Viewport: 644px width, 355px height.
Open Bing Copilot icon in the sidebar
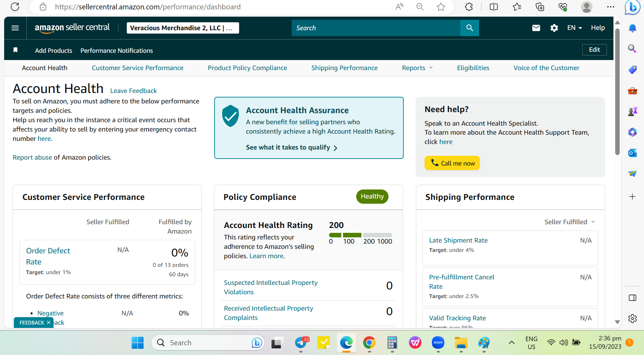632,7
